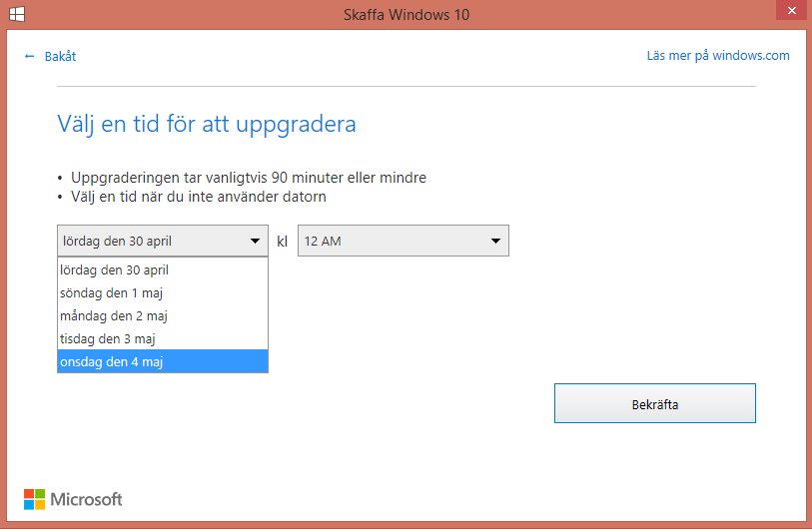
Task: Click the 'kl' label between dropdowns
Action: [x=283, y=242]
